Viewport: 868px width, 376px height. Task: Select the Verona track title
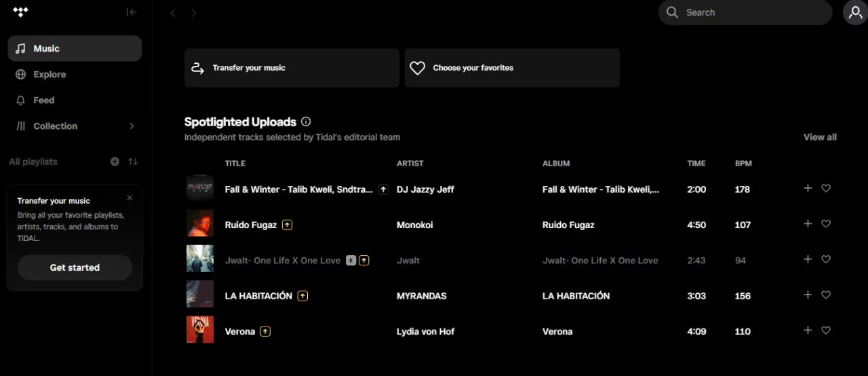(x=240, y=331)
